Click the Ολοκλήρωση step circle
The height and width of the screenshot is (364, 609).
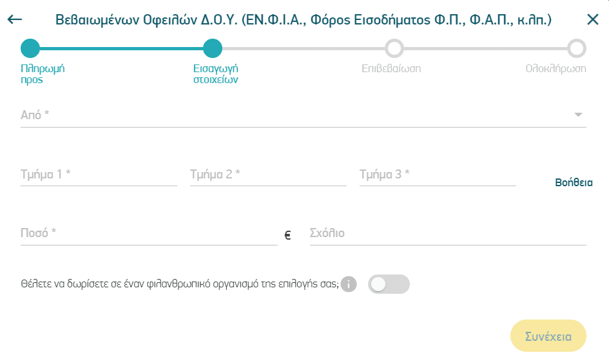576,48
